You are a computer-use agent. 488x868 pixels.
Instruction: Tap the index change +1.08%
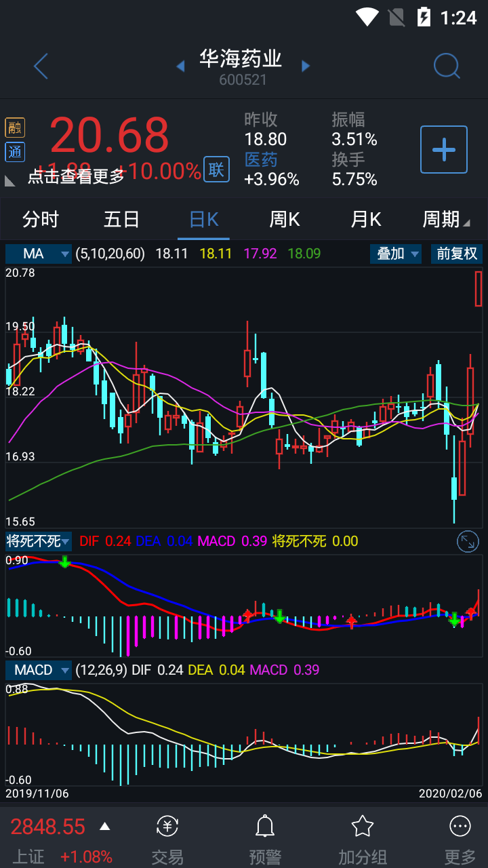(86, 856)
